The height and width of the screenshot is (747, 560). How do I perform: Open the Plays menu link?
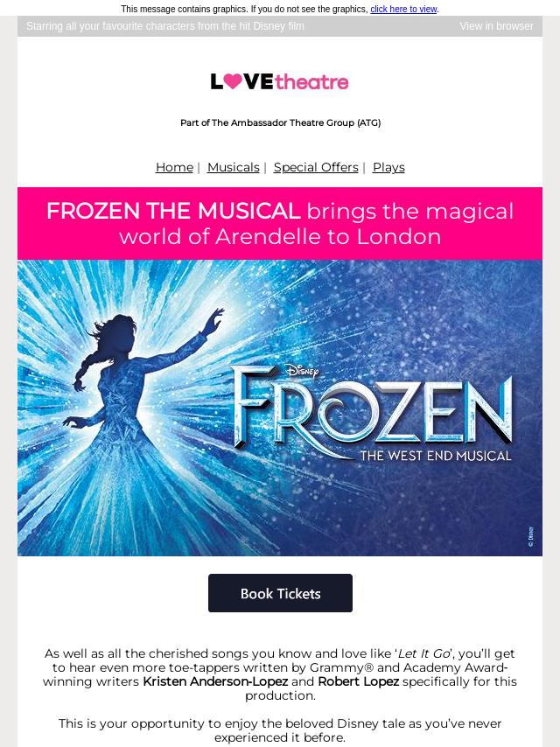click(x=388, y=167)
